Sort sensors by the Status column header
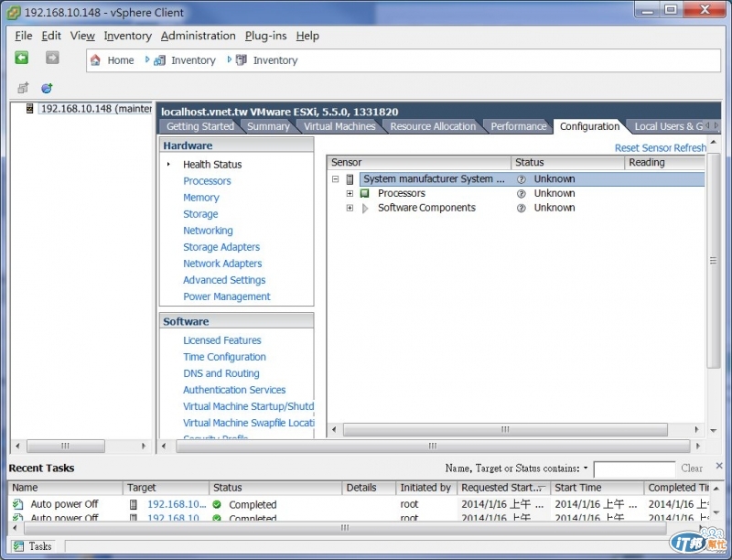Image resolution: width=732 pixels, height=560 pixels. pos(566,162)
